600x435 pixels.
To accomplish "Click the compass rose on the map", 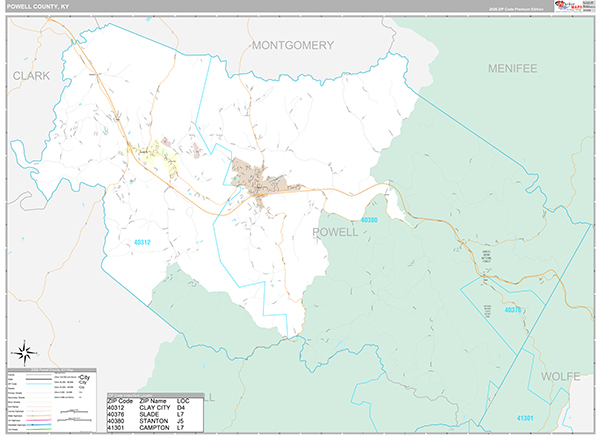I will (x=26, y=351).
